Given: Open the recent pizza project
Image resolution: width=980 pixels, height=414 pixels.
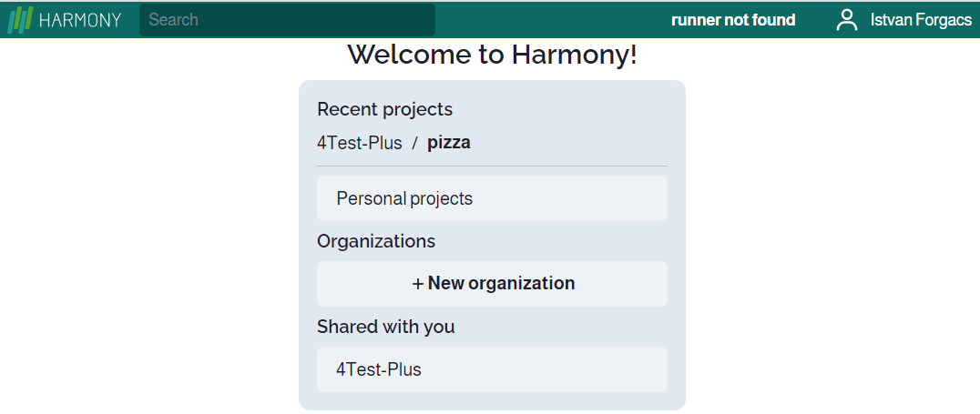Looking at the screenshot, I should 449,143.
